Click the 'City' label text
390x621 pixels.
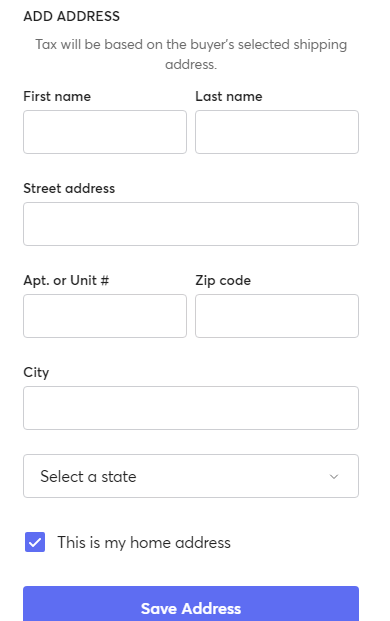[36, 372]
